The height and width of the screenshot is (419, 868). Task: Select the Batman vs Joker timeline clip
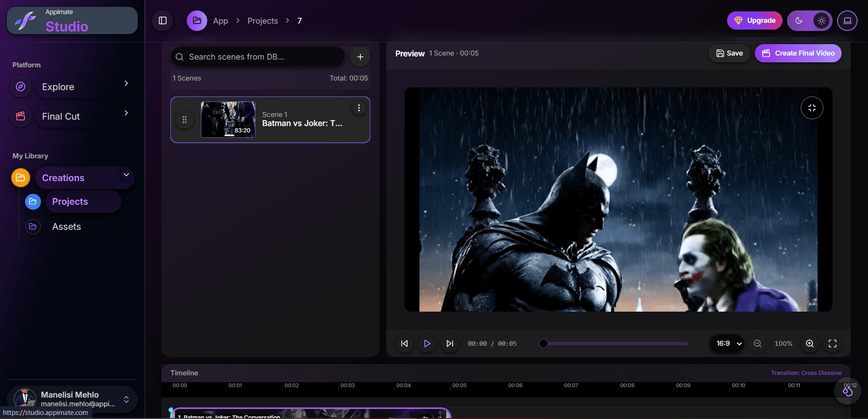(x=311, y=413)
